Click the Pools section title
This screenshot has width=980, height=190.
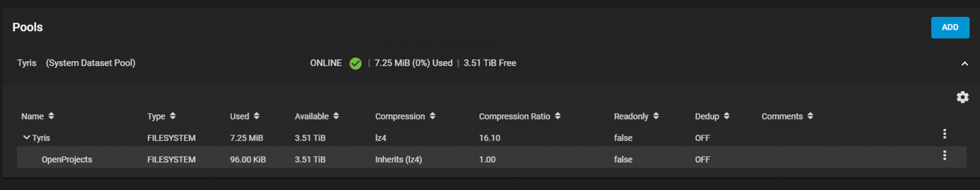point(28,28)
